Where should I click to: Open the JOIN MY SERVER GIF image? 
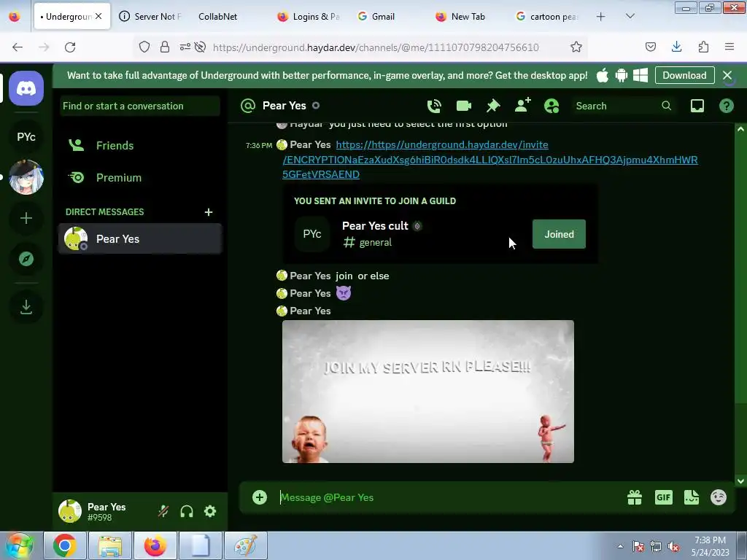pos(427,392)
